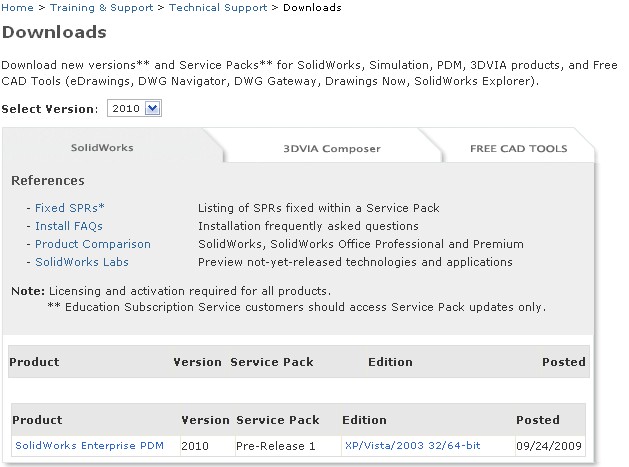Click the Posted header above the 09/24/2009 date

(x=537, y=420)
